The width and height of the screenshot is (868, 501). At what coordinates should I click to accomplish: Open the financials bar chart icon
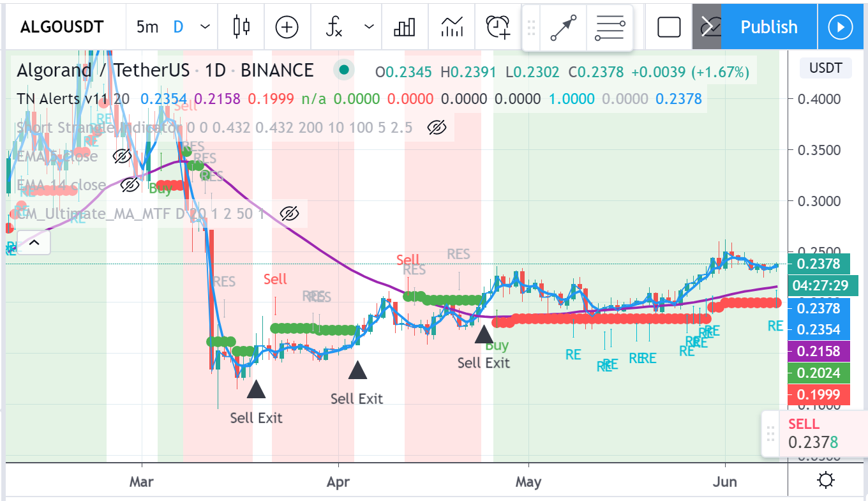[x=405, y=27]
